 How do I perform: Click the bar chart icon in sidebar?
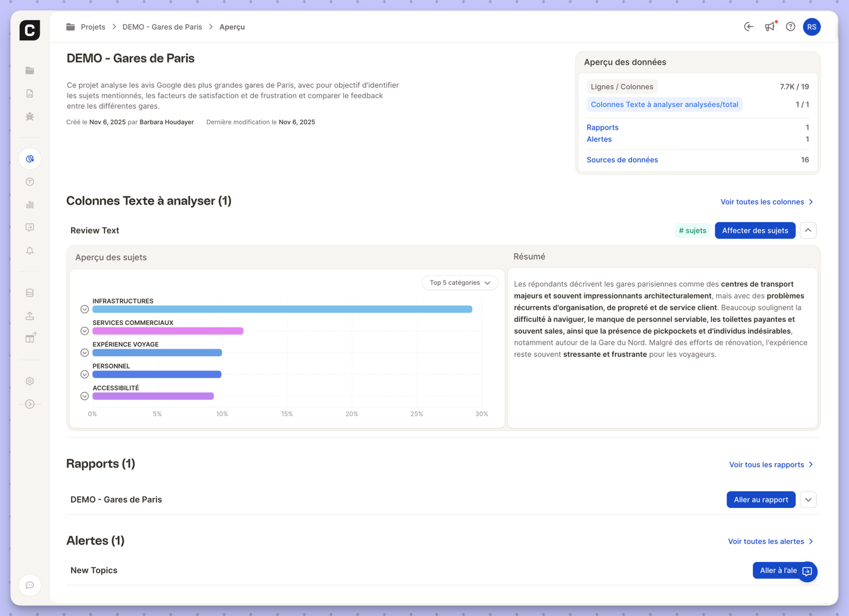tap(30, 205)
